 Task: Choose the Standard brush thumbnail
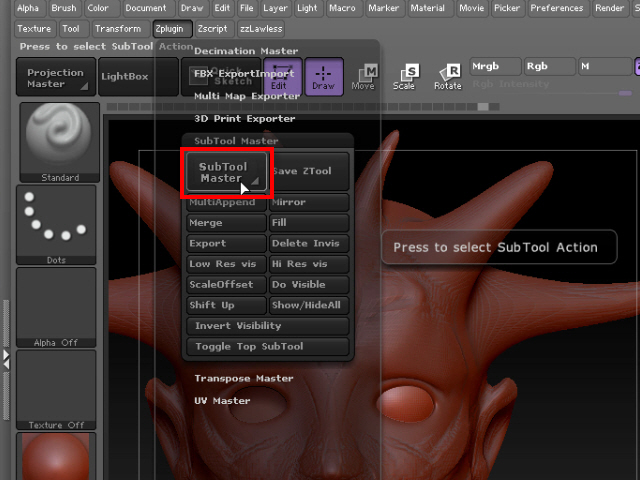click(60, 142)
